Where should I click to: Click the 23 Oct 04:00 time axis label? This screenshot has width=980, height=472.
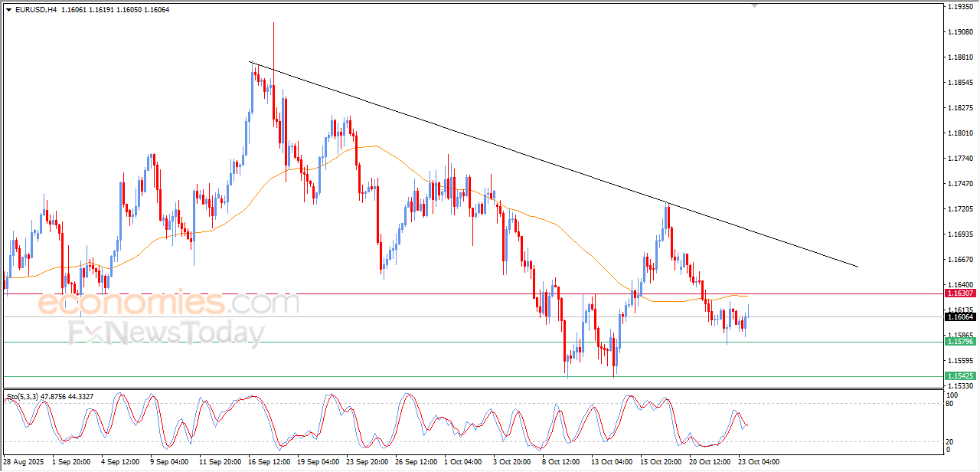pyautogui.click(x=759, y=462)
